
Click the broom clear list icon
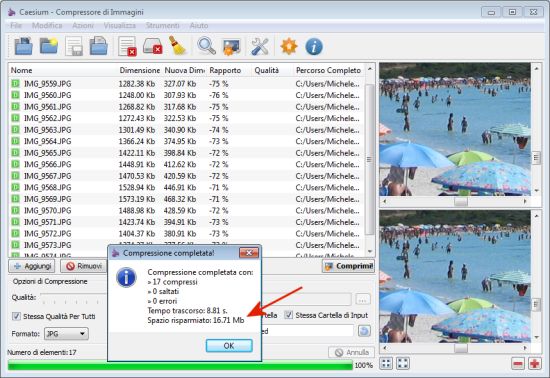pos(178,46)
